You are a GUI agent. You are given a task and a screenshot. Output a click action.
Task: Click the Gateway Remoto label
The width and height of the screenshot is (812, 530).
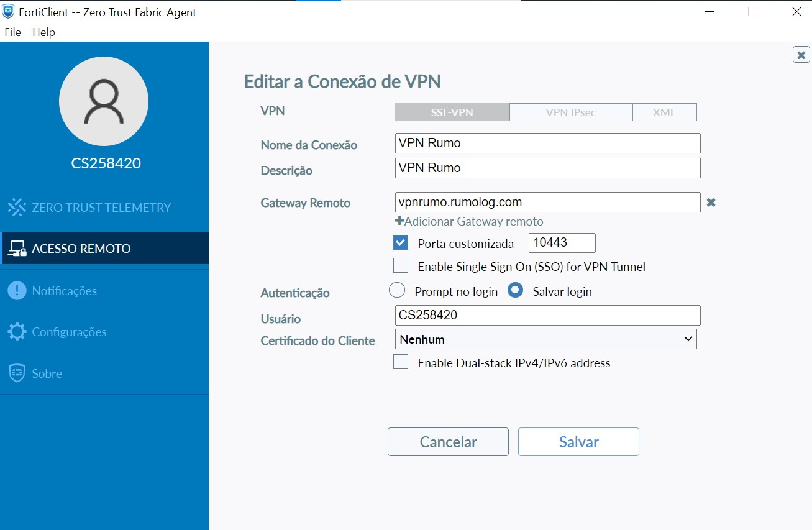(306, 203)
